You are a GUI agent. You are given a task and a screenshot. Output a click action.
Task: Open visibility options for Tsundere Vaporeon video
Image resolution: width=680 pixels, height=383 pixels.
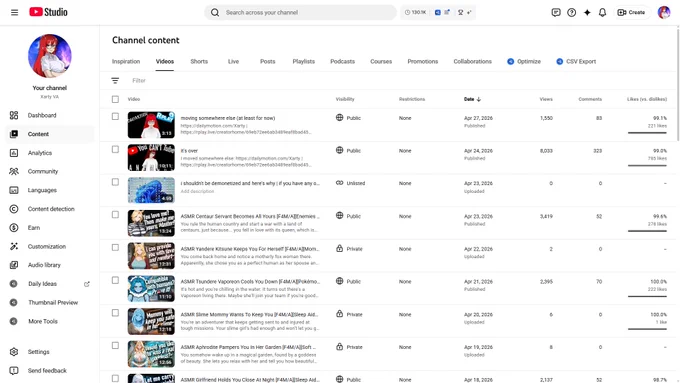coord(349,282)
